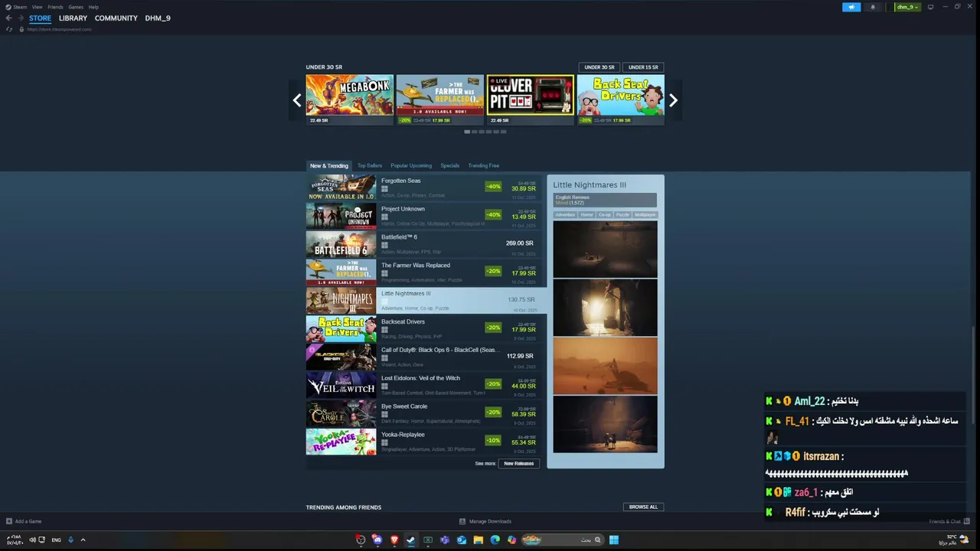Select the Trending Free tab
Screen dimensions: 980x551
tap(483, 165)
